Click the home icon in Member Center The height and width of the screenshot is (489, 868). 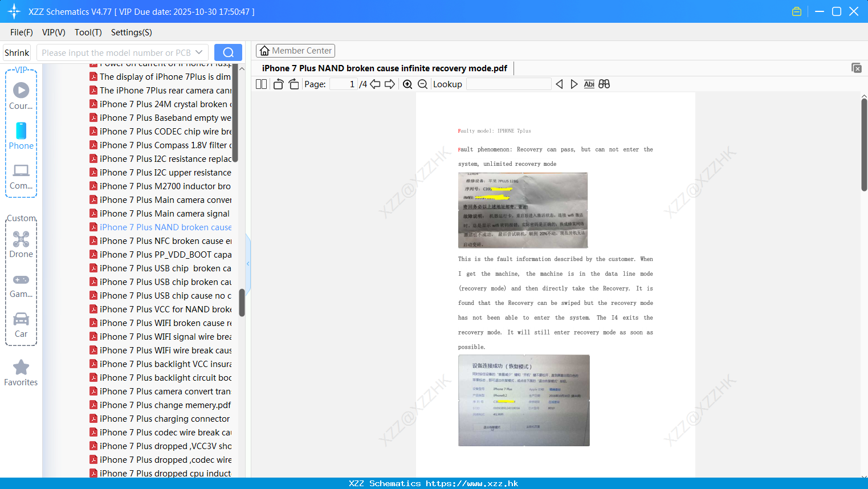coord(264,51)
